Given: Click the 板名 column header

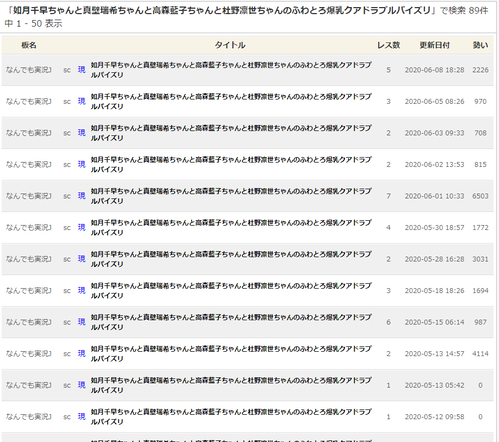Looking at the screenshot, I should click(x=29, y=45).
